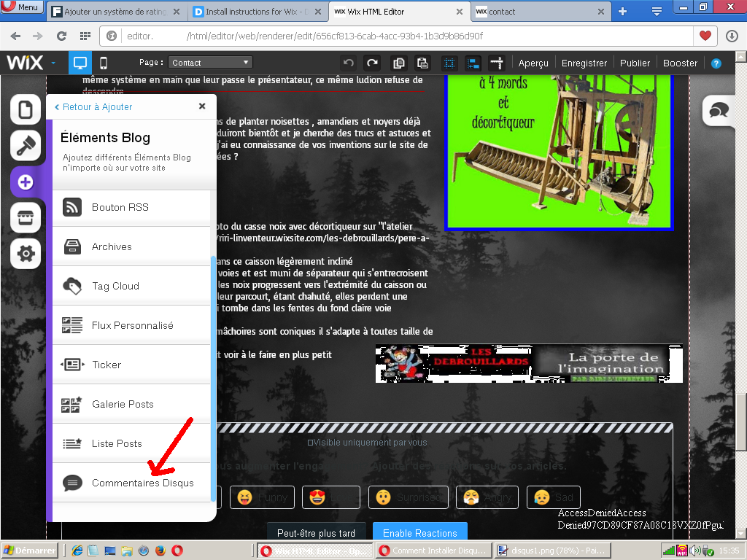The width and height of the screenshot is (747, 560).
Task: Open Windows Démarrer start button
Action: coord(29,551)
